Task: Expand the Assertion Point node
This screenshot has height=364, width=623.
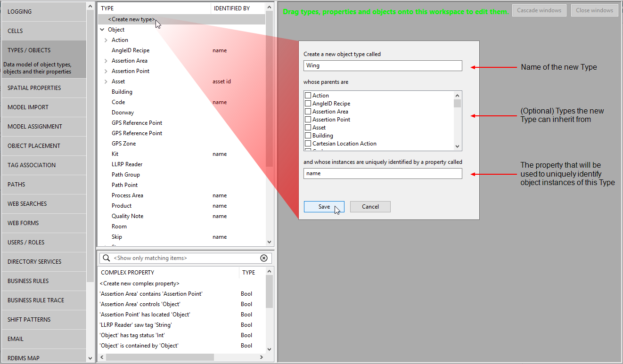Action: [x=106, y=71]
